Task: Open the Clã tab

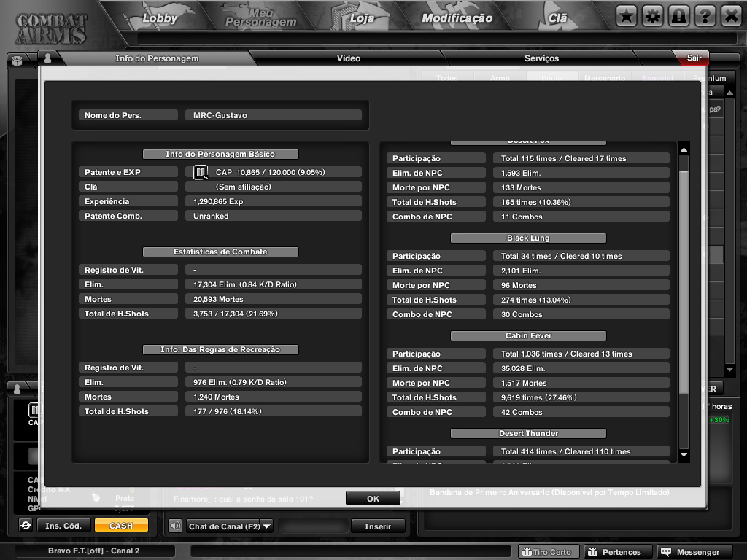Action: pyautogui.click(x=557, y=18)
